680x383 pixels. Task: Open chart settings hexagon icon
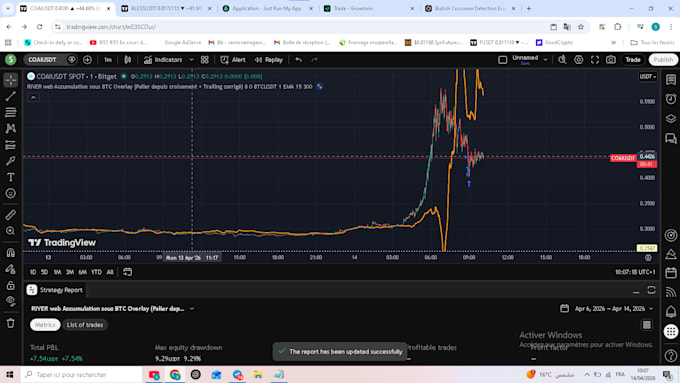tap(579, 60)
